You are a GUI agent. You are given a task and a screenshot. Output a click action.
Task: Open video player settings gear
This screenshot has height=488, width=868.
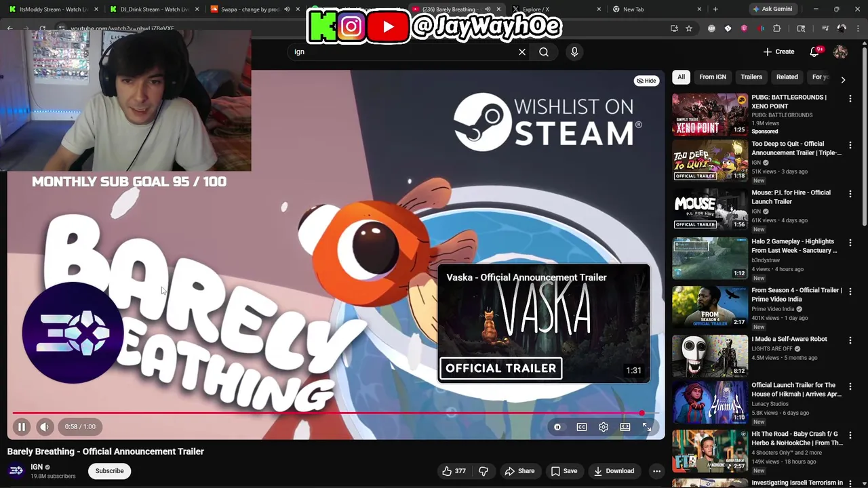coord(604,427)
